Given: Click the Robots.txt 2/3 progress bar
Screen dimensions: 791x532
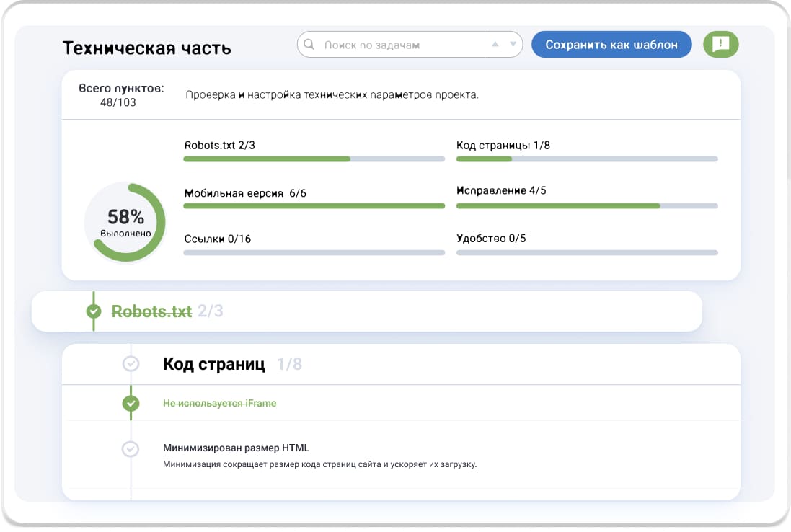Looking at the screenshot, I should point(314,159).
